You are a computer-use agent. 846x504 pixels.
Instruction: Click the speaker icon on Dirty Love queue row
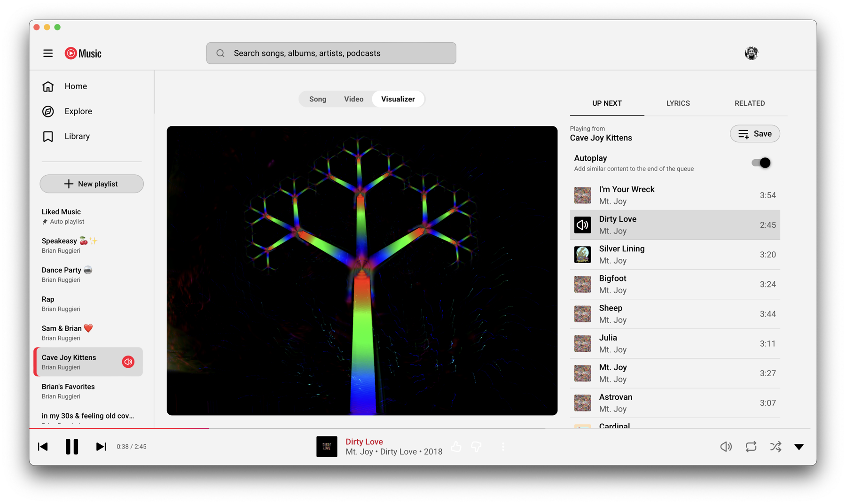(x=582, y=225)
